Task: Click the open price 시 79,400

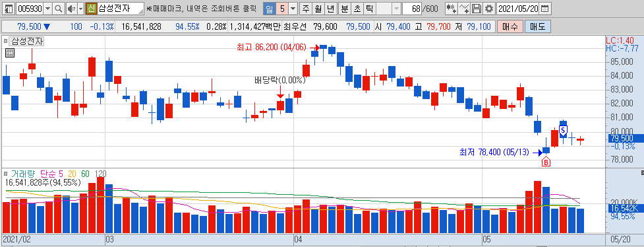Action: [x=392, y=27]
